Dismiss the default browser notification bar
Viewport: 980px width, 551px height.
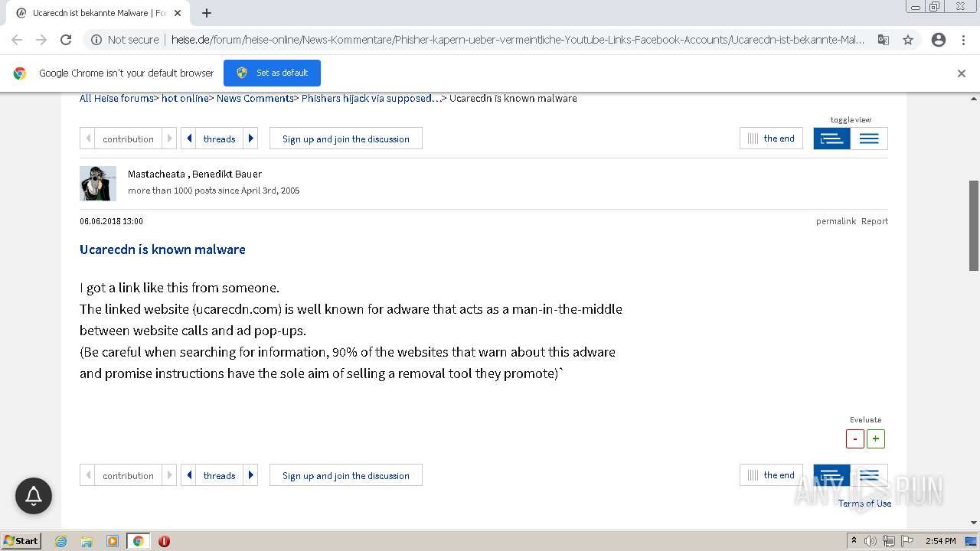(962, 73)
